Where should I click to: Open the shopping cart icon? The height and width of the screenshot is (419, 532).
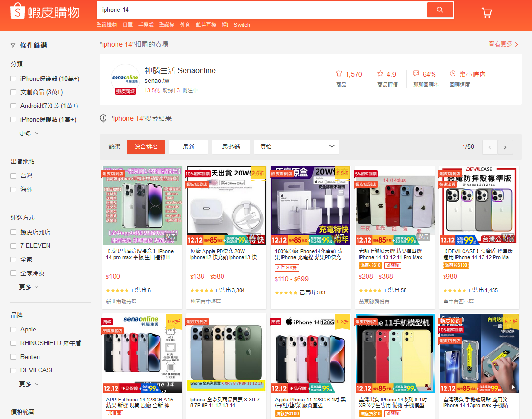pos(486,12)
